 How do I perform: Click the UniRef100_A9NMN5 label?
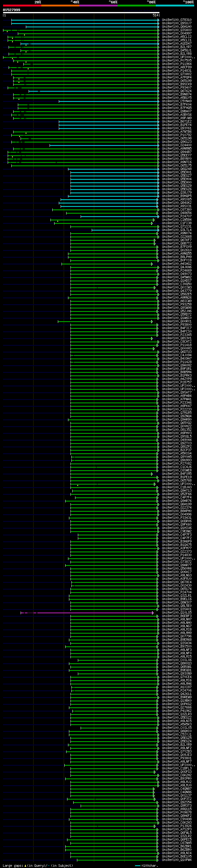177,149
